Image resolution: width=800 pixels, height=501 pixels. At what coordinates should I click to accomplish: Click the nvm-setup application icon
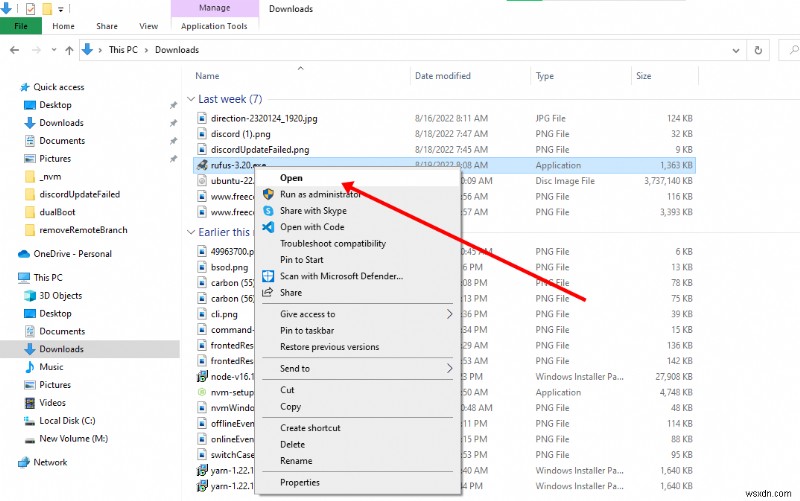click(202, 392)
